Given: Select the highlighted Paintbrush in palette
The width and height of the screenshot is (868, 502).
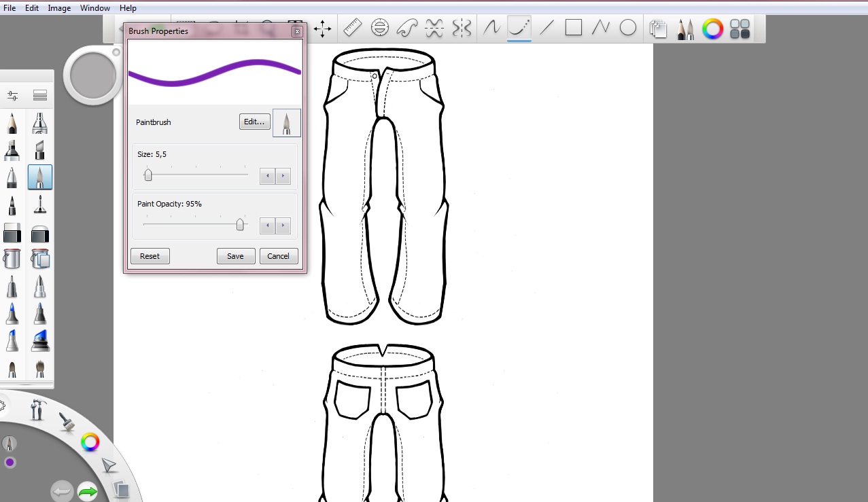Looking at the screenshot, I should point(40,178).
